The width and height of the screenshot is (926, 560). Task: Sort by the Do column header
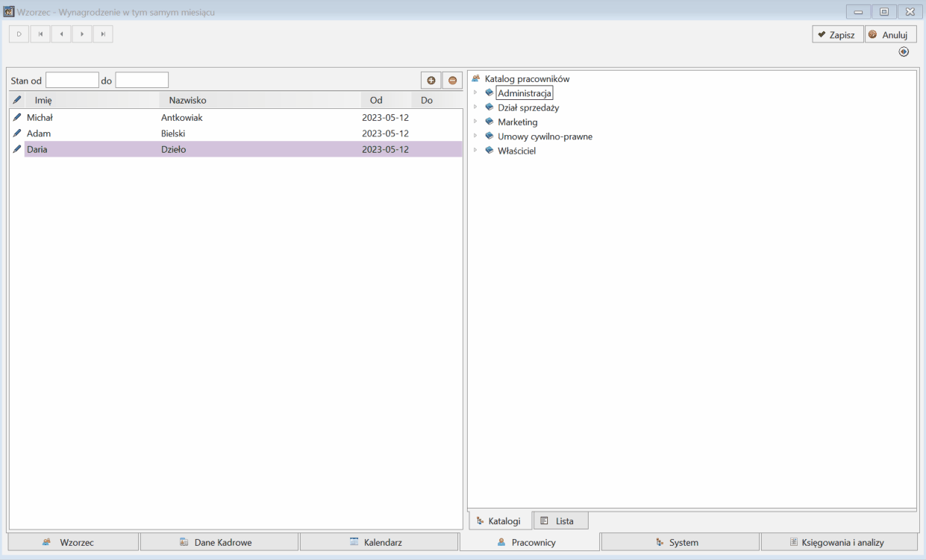[x=437, y=100]
